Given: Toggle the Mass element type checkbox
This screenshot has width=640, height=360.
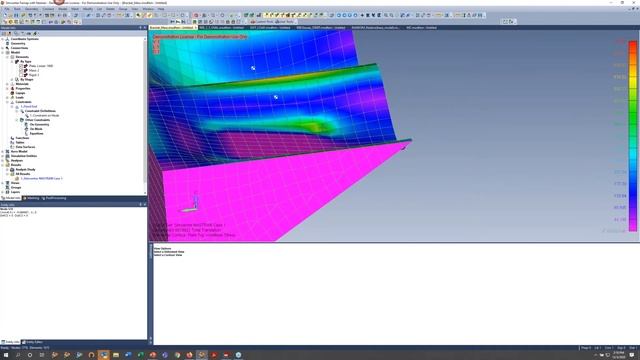Looking at the screenshot, I should coord(21,70).
